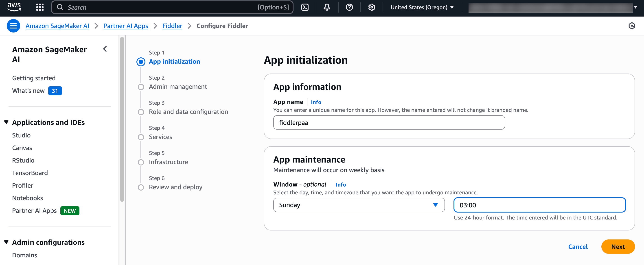Click the 03:00 maintenance time field
This screenshot has width=644, height=265.
(540, 205)
